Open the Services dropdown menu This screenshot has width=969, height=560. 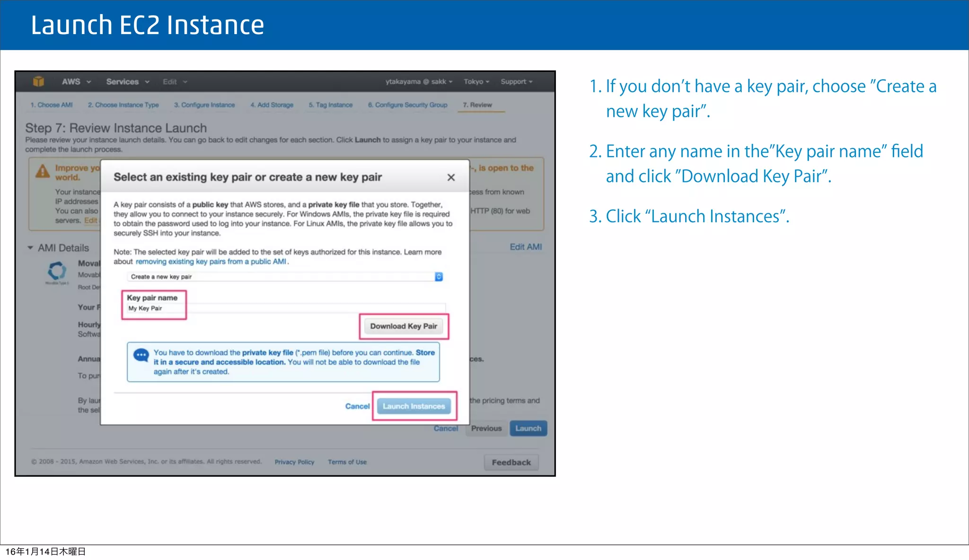[128, 81]
